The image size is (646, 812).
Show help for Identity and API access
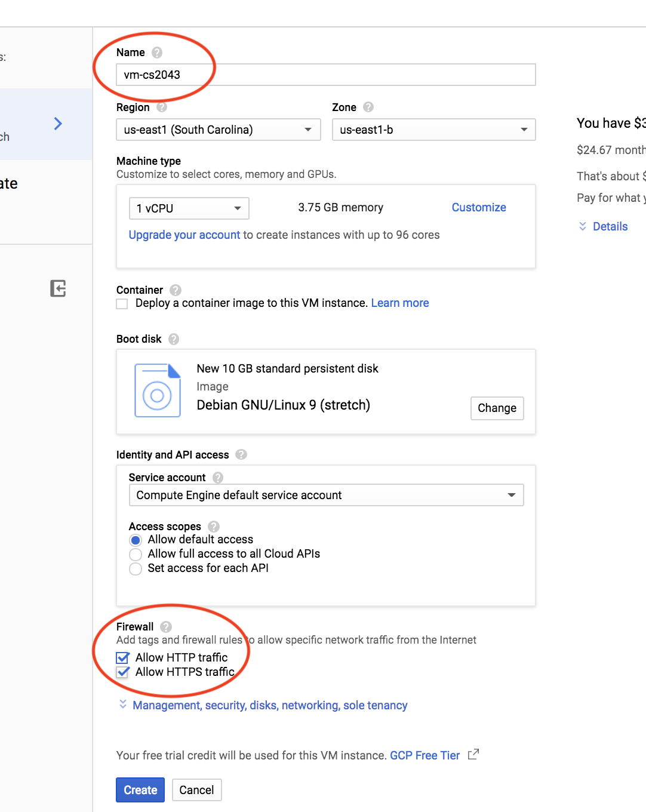(241, 454)
